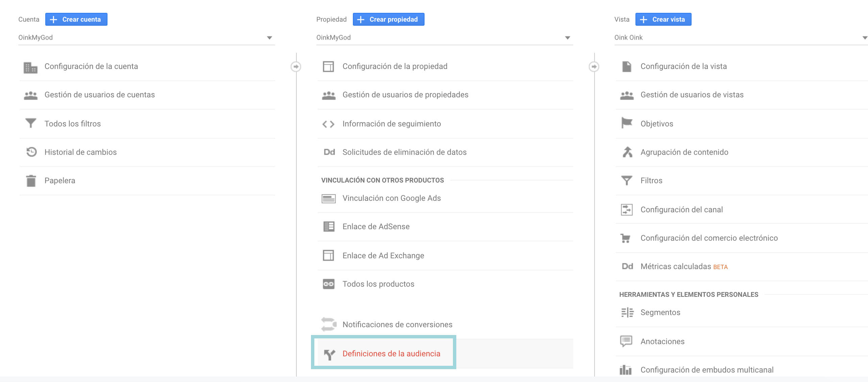
Task: Open Agrupación de contenido via the person icon
Action: 627,152
